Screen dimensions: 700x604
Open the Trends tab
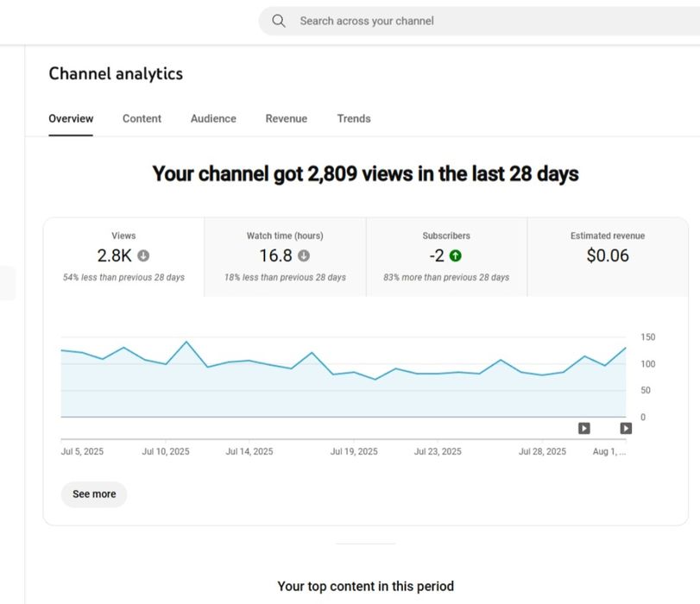(354, 118)
